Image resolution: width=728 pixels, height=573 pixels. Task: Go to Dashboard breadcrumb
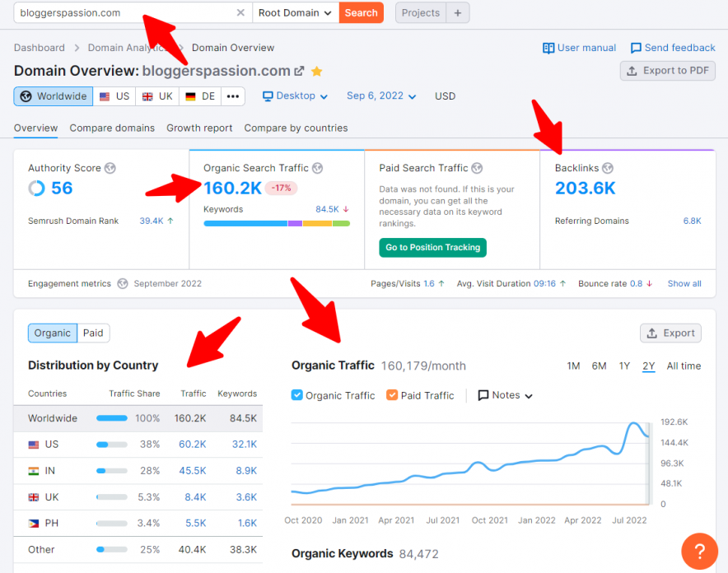(40, 48)
